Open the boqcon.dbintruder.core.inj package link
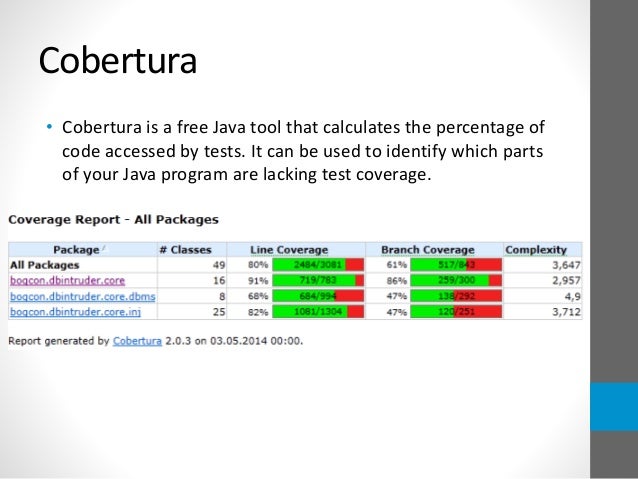The width and height of the screenshot is (638, 479). click(x=76, y=312)
